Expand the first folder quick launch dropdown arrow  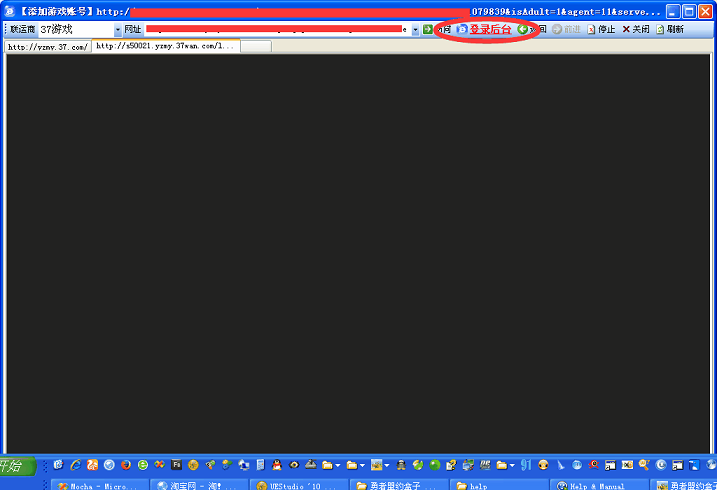(x=337, y=465)
